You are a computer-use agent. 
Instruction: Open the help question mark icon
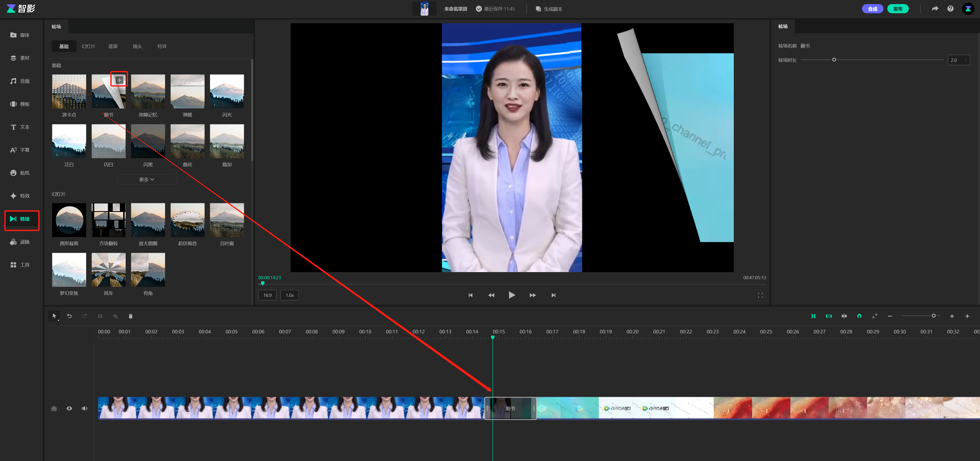(950, 9)
